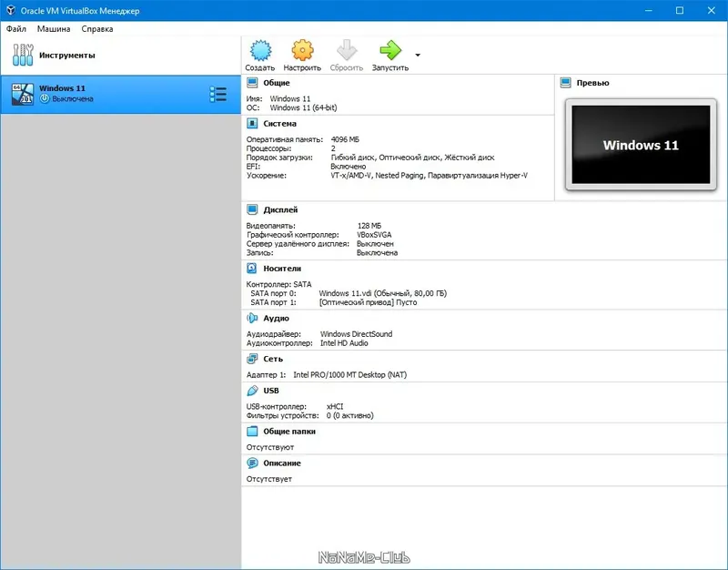Click the Windows 11 machine list menu icon
Viewport: 728px width, 570px height.
(217, 95)
